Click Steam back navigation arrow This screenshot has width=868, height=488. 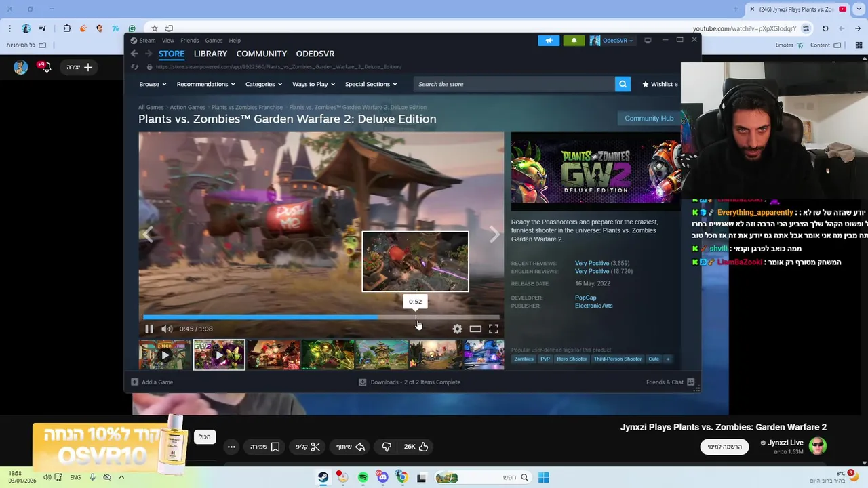134,54
